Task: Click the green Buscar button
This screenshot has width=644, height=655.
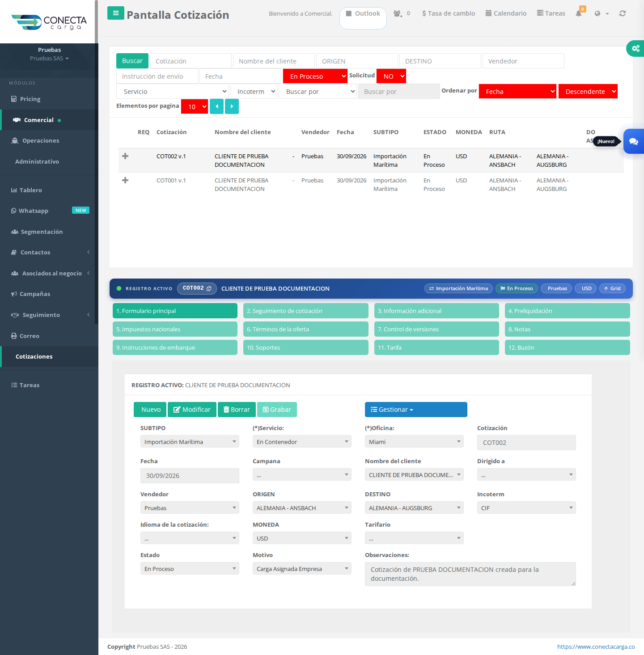Action: [132, 61]
